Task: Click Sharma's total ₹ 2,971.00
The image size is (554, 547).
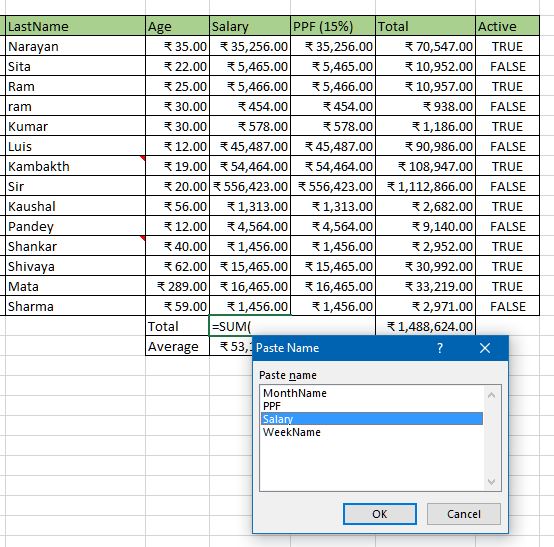Action: coord(425,306)
